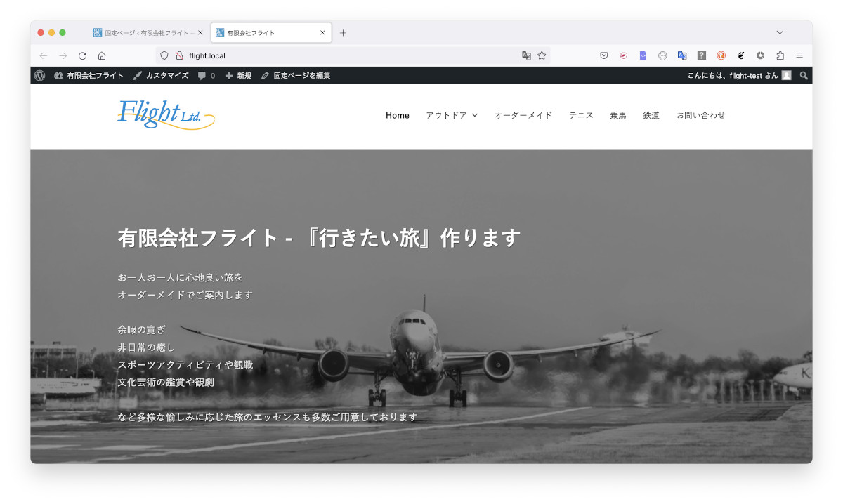Bookmark this page with the star
The height and width of the screenshot is (504, 843).
point(542,55)
